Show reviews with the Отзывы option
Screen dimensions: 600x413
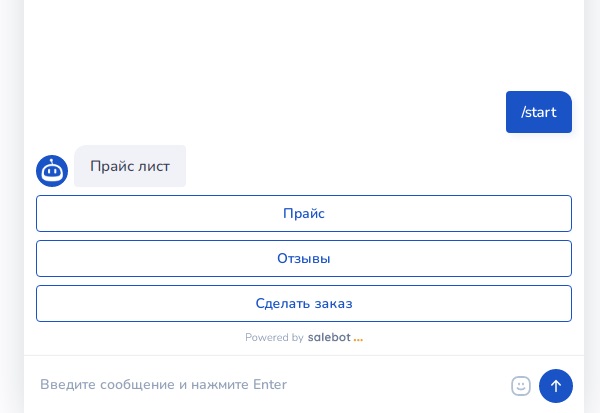click(304, 258)
